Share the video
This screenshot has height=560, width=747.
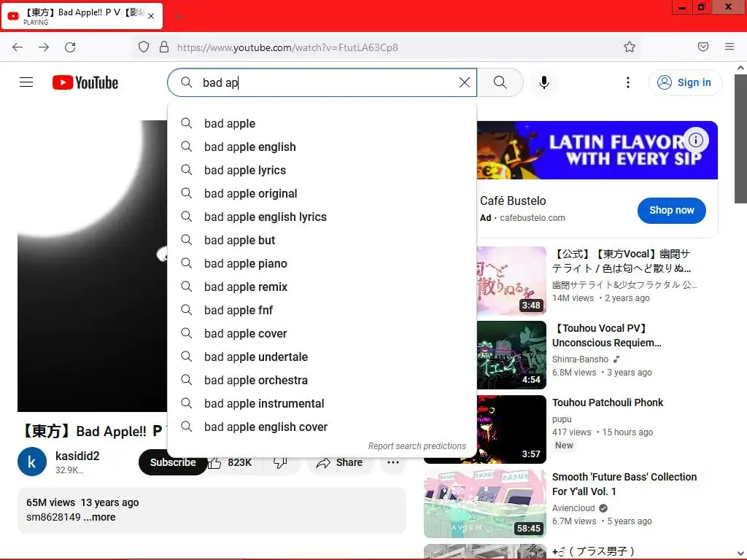point(339,462)
